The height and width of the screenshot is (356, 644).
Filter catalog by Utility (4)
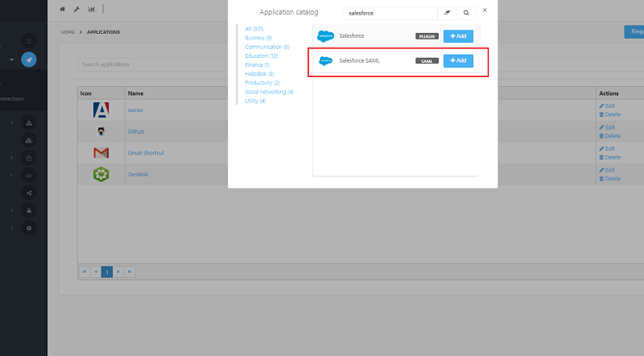[255, 101]
